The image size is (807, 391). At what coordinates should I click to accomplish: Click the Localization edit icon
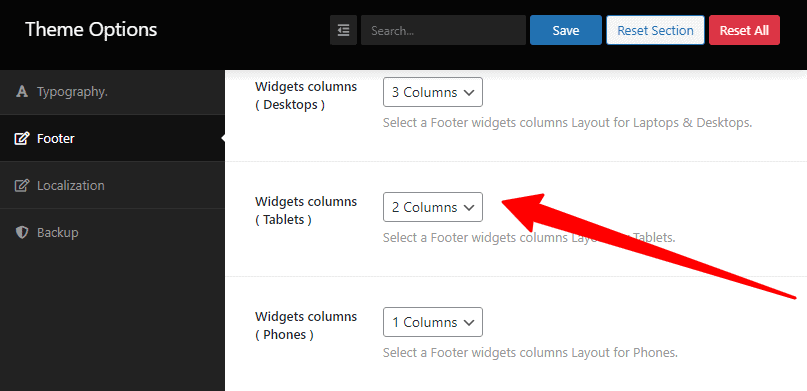point(22,185)
